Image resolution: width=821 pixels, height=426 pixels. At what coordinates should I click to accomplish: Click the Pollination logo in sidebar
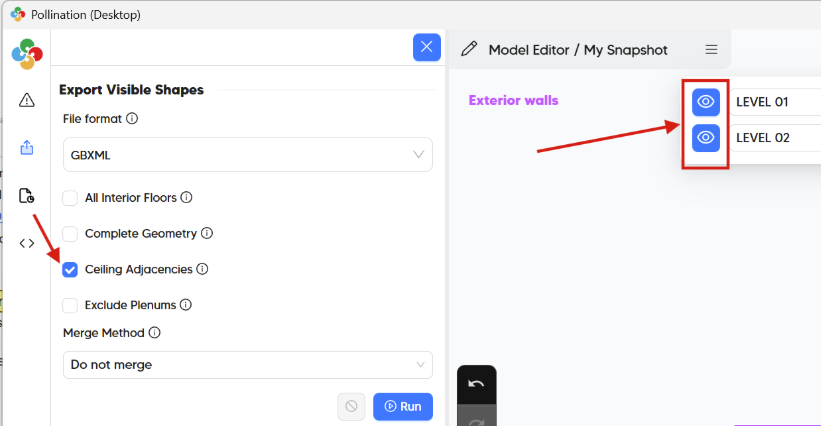27,54
